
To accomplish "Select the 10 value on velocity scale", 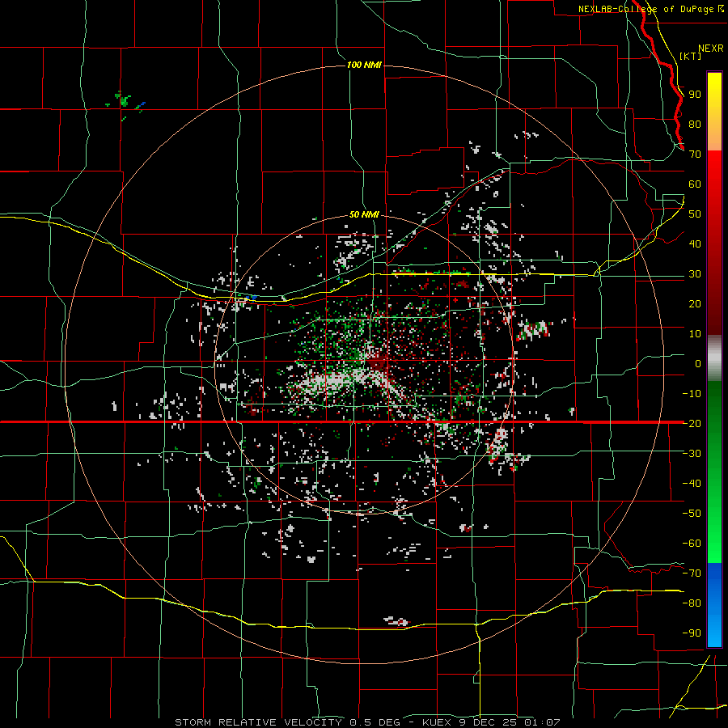I will point(695,334).
